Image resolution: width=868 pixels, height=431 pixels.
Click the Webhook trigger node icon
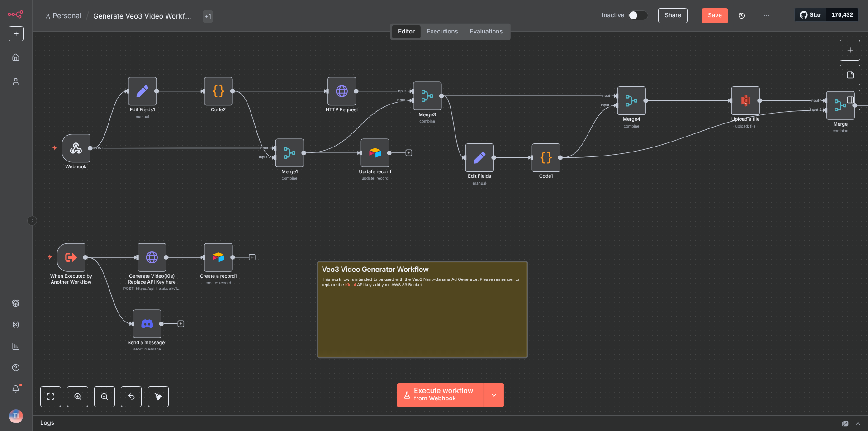(x=76, y=148)
